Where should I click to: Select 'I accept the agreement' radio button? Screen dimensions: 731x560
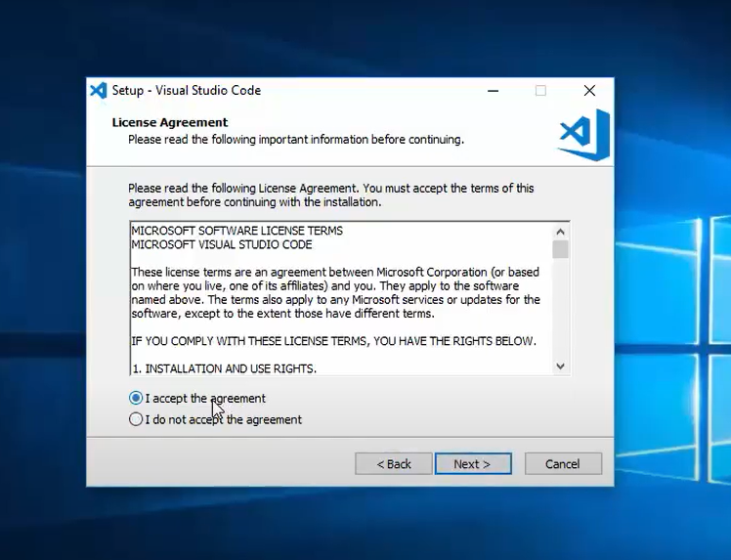pyautogui.click(x=136, y=398)
